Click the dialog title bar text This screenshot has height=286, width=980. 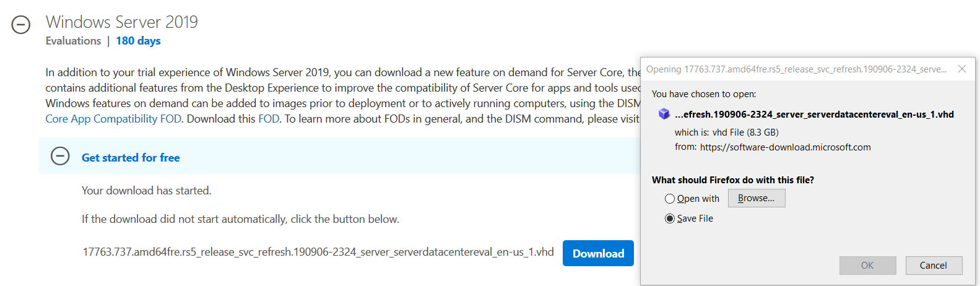(x=796, y=69)
